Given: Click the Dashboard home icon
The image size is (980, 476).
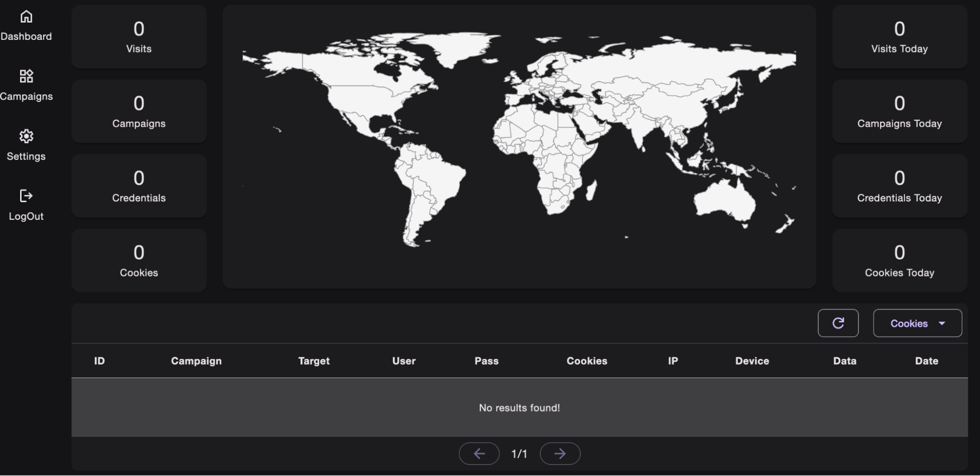Looking at the screenshot, I should 26,17.
